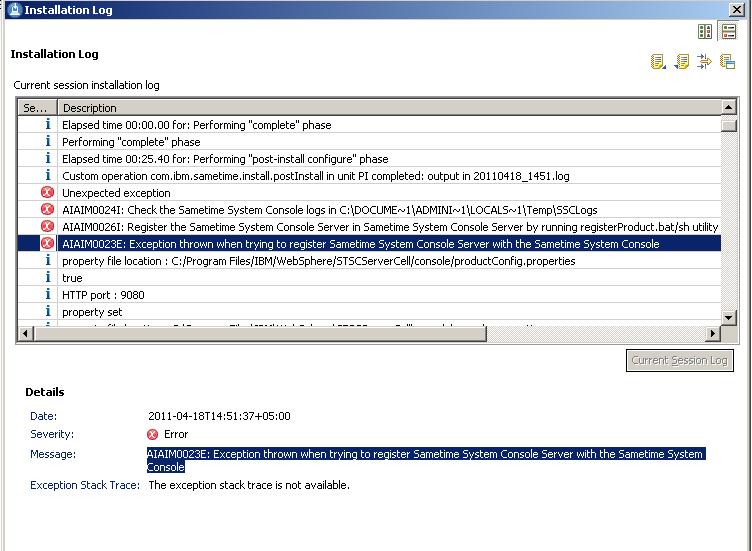
Task: Click info icon on HTTP port row
Action: [x=47, y=294]
